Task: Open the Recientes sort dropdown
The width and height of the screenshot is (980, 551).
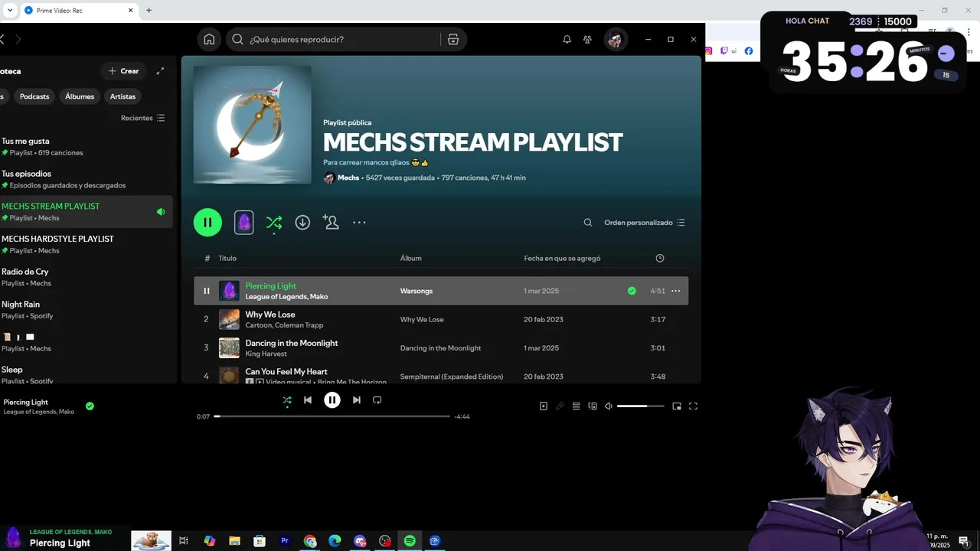Action: point(142,118)
